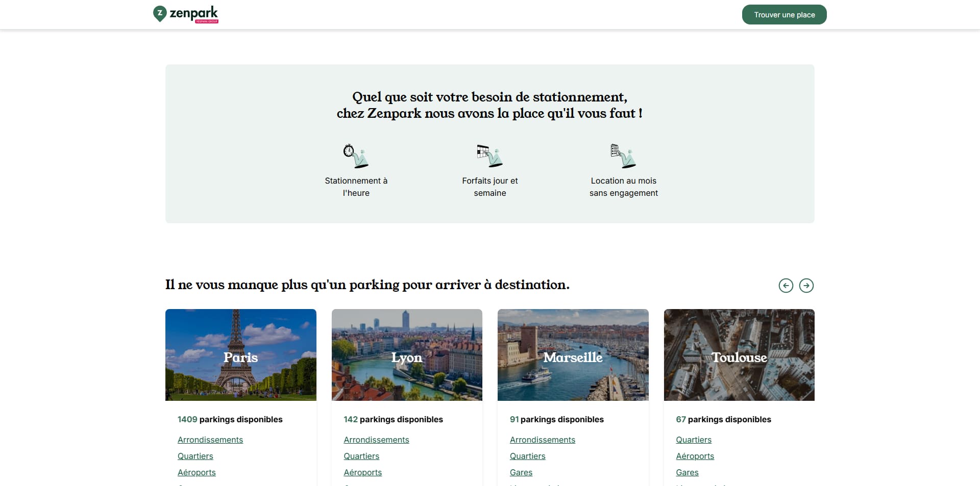Image resolution: width=980 pixels, height=486 pixels.
Task: Click the hourly parking stopwatch icon
Action: pyautogui.click(x=356, y=156)
